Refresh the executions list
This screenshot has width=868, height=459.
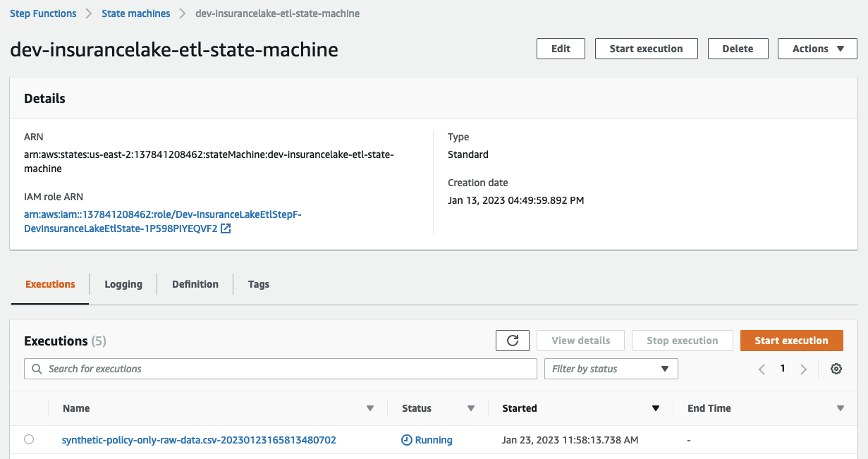(513, 340)
